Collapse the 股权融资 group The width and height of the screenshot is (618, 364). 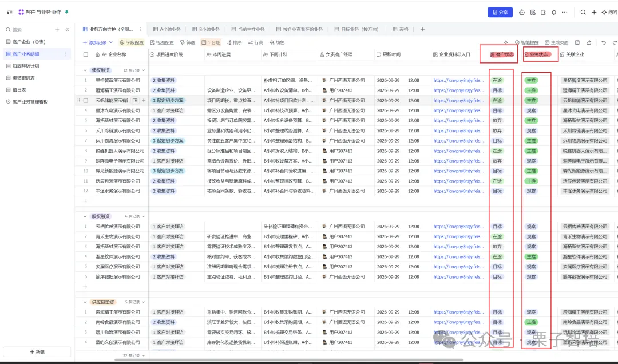[x=85, y=216]
